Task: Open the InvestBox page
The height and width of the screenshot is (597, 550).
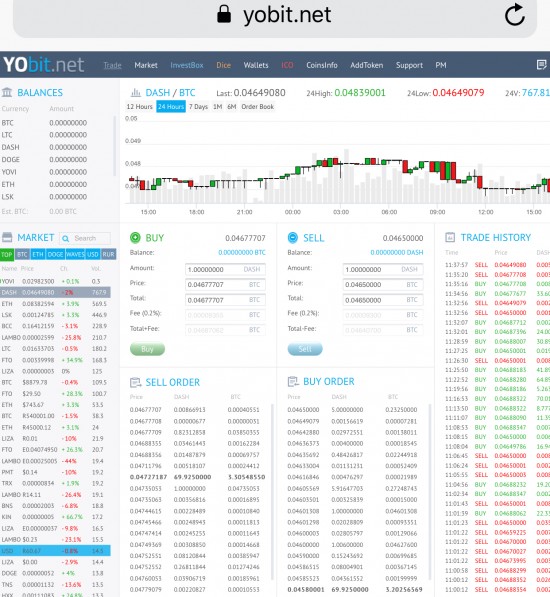Action: pyautogui.click(x=187, y=65)
